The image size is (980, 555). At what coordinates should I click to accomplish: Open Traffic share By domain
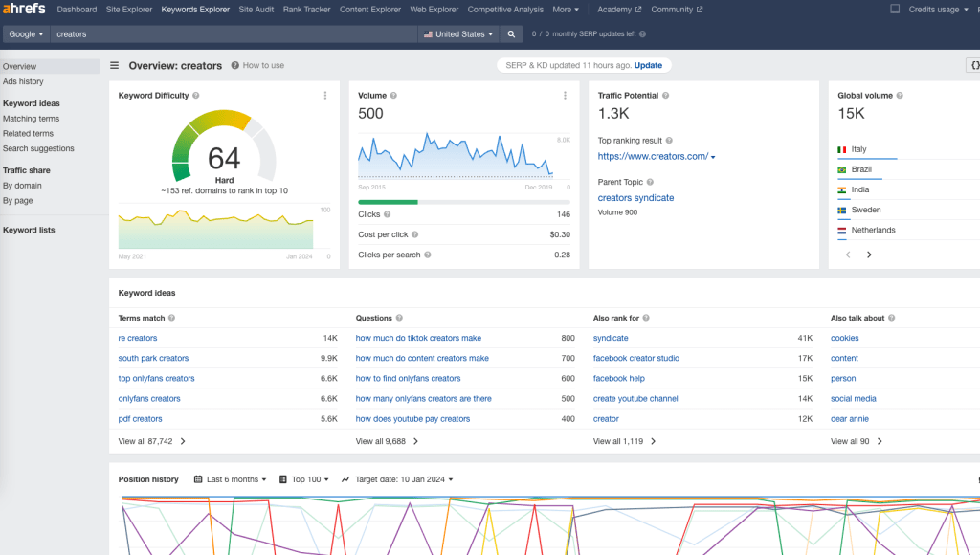pos(22,185)
